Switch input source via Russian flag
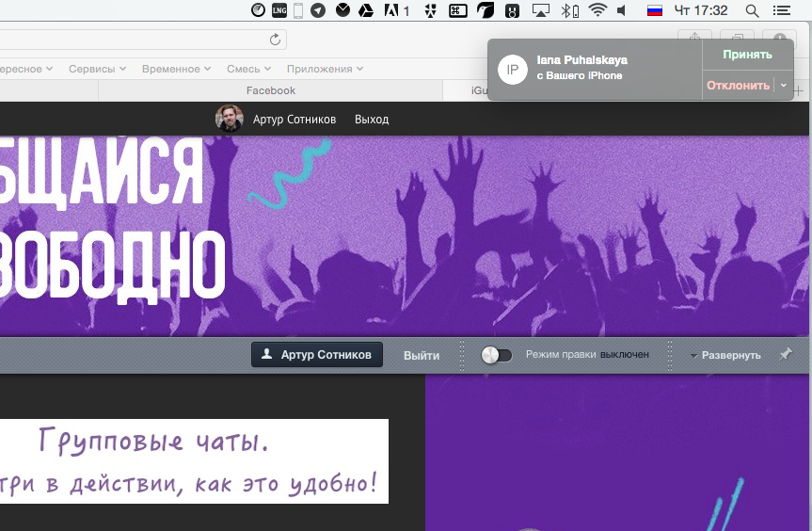The height and width of the screenshot is (531, 812). click(655, 10)
